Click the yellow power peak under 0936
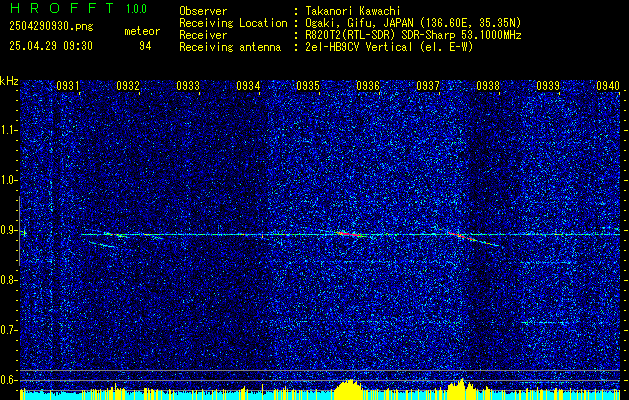 [350, 389]
